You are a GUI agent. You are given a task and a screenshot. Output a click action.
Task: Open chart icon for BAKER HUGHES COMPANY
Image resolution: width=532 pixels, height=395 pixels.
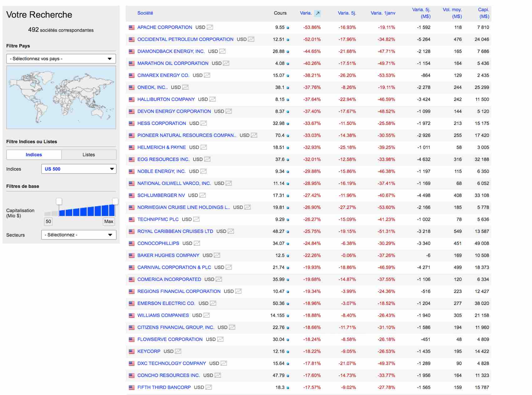click(217, 255)
